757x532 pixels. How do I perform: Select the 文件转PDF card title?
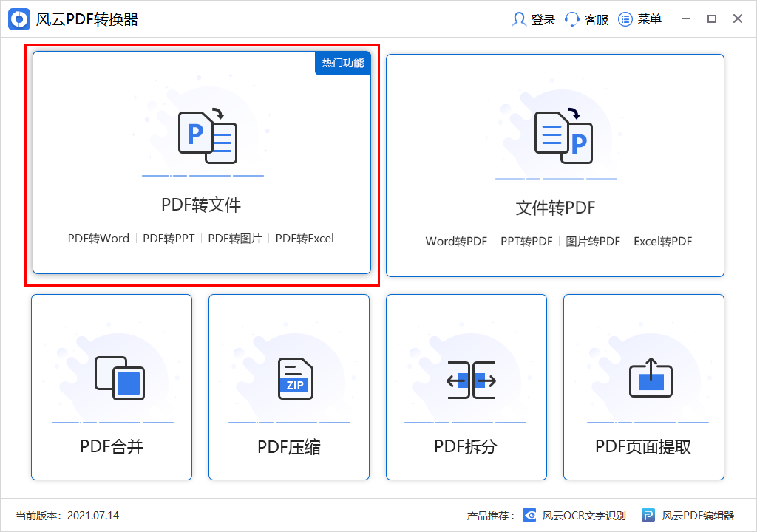pos(555,208)
